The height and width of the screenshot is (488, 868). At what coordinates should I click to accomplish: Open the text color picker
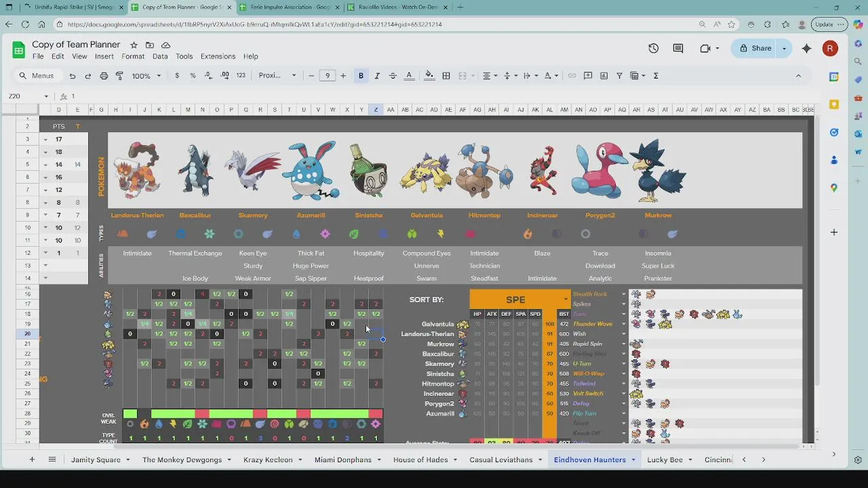[x=409, y=76]
